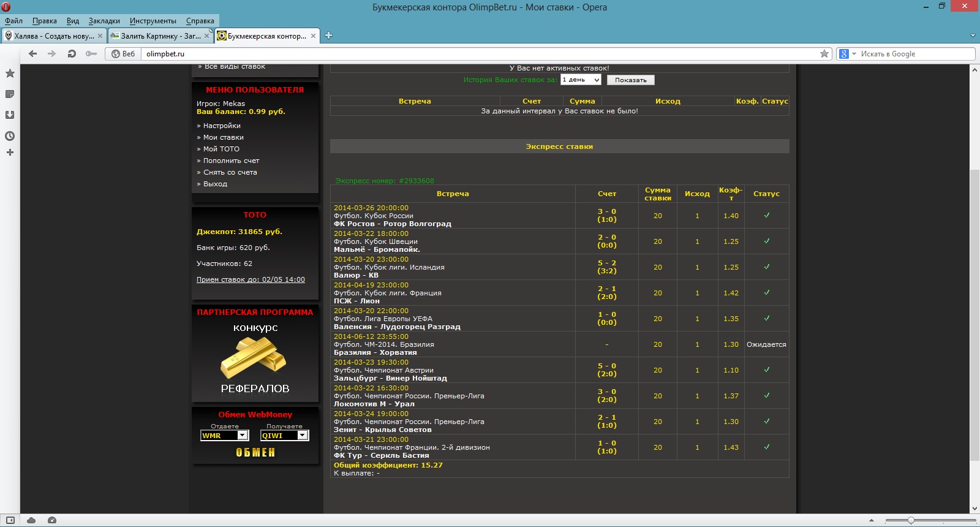
Task: Open the Вид menu
Action: click(x=73, y=21)
